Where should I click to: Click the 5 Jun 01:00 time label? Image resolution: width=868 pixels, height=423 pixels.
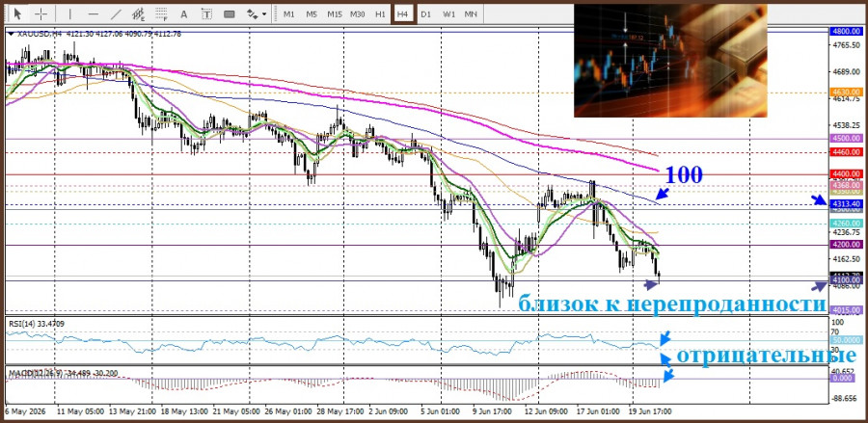439,411
